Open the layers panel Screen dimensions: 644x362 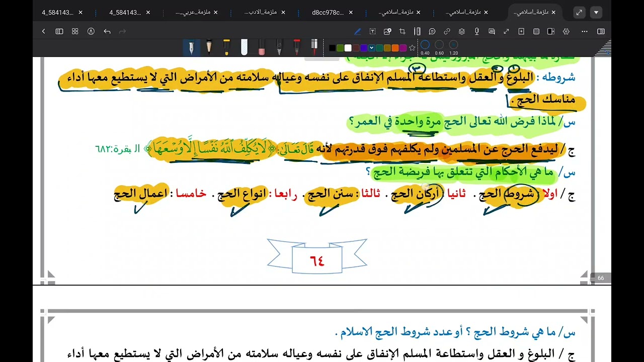click(x=461, y=31)
